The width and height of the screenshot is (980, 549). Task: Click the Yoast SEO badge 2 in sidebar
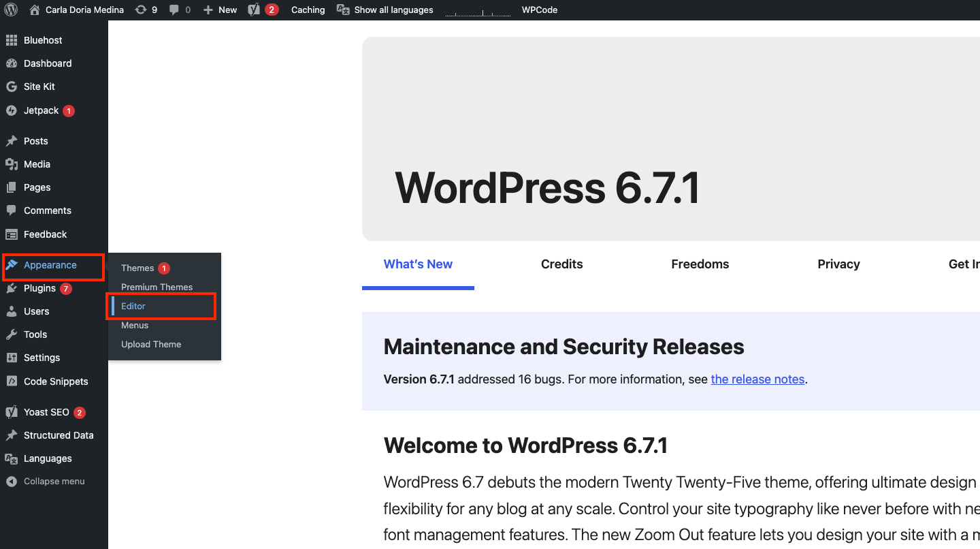click(x=80, y=413)
